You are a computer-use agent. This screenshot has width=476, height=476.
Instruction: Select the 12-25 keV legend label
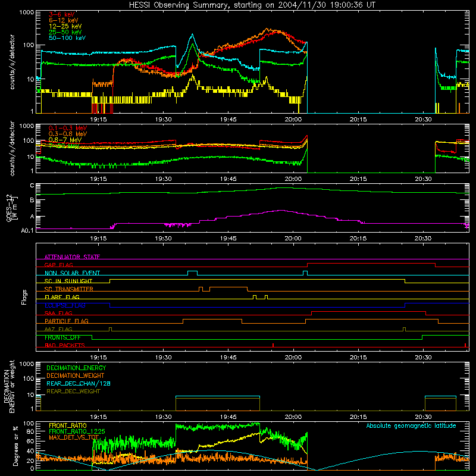pyautogui.click(x=65, y=26)
